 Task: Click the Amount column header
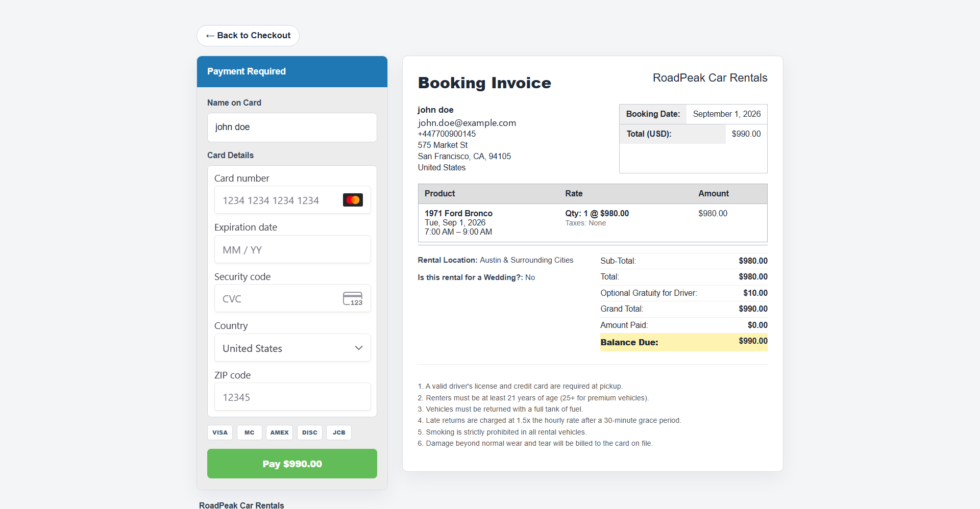point(714,194)
